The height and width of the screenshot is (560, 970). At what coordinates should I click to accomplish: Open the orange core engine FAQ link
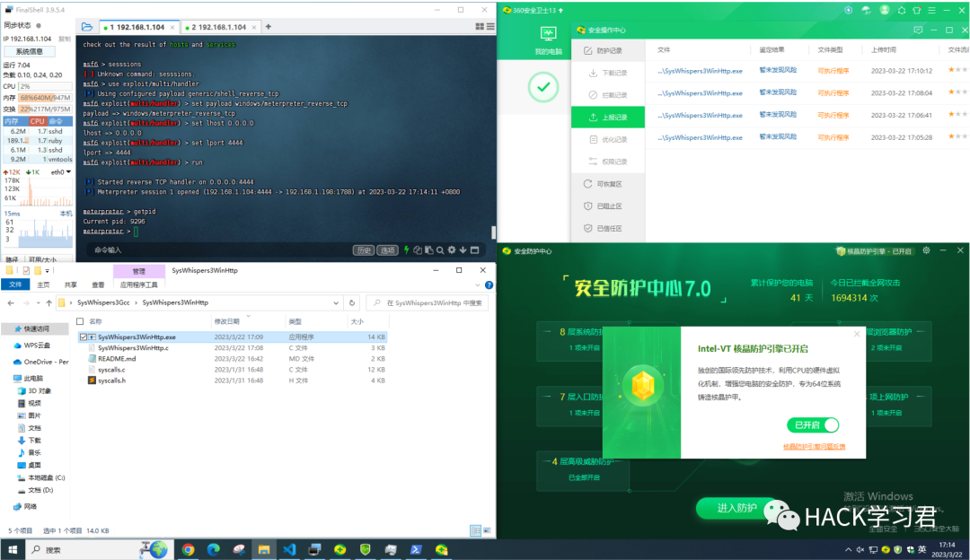(x=814, y=446)
